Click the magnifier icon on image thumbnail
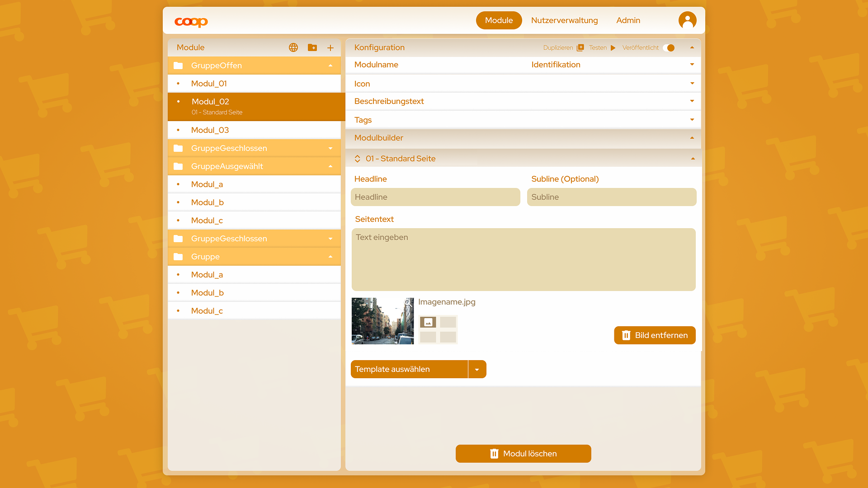The width and height of the screenshot is (868, 488). point(408,302)
